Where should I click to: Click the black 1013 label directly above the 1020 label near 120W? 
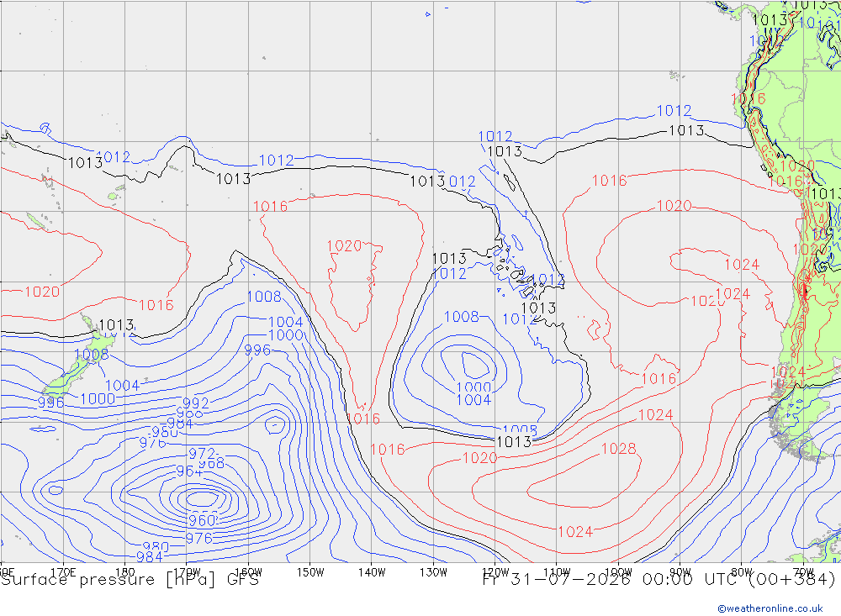click(x=514, y=442)
